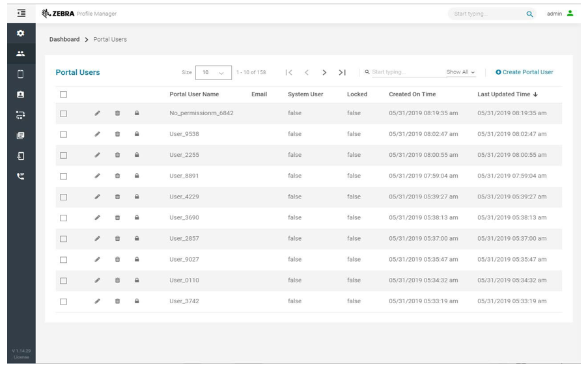Click Create Portal User button
The width and height of the screenshot is (588, 367).
click(x=524, y=72)
